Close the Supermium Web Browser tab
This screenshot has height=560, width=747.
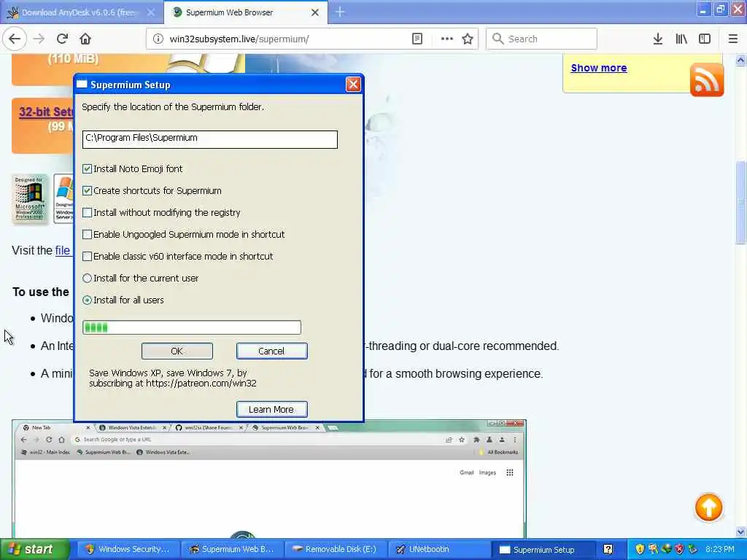(315, 12)
